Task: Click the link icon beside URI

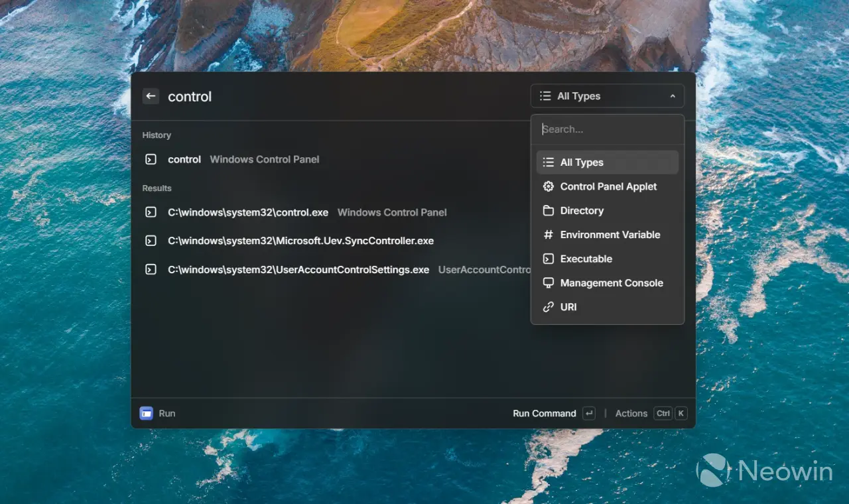Action: point(548,307)
